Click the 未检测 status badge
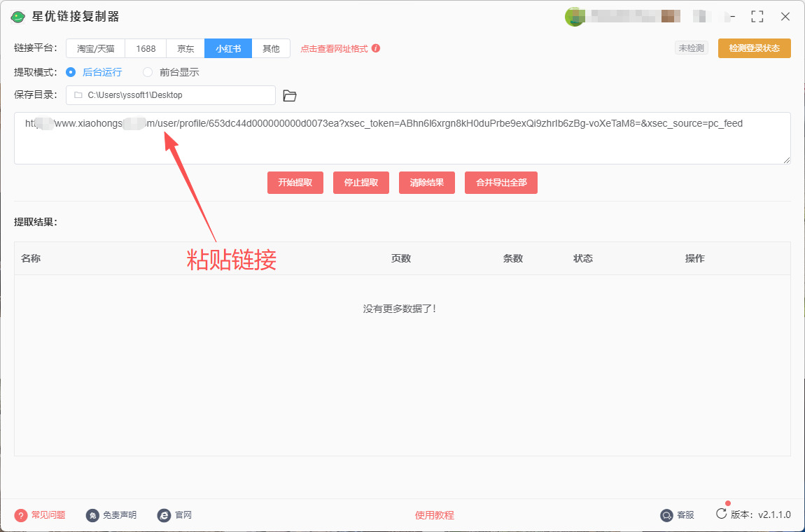 click(692, 48)
